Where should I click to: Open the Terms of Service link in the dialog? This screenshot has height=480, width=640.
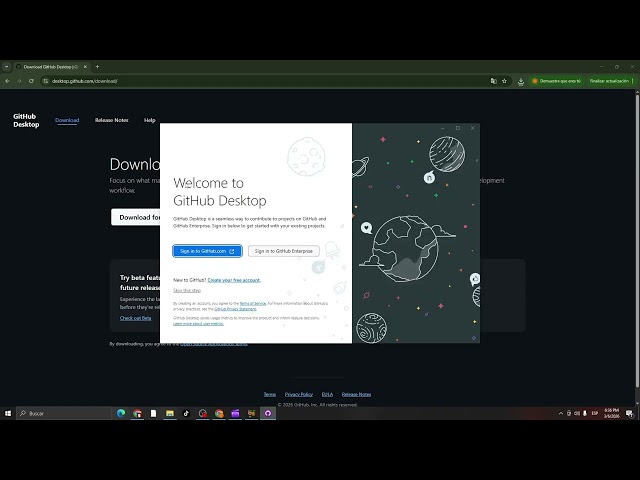click(x=253, y=304)
